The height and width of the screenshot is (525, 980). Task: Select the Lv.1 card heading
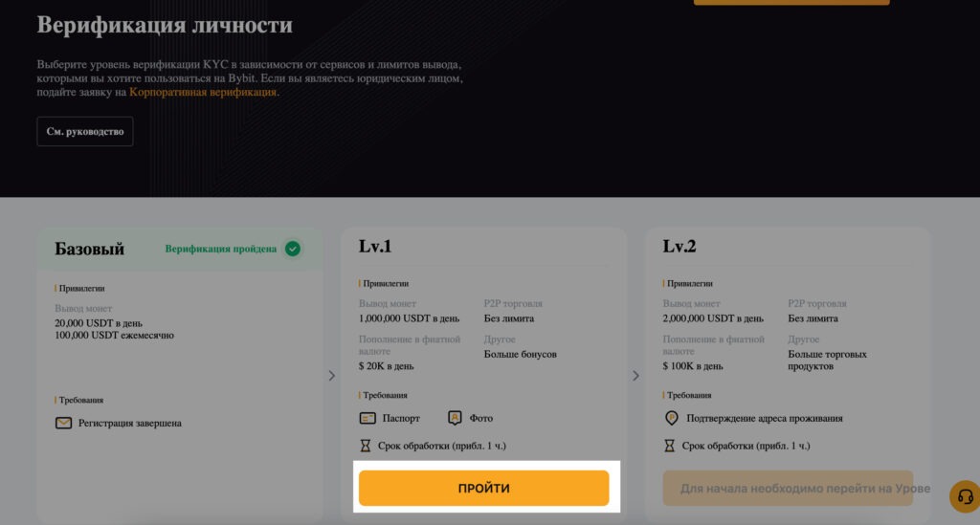coord(375,247)
